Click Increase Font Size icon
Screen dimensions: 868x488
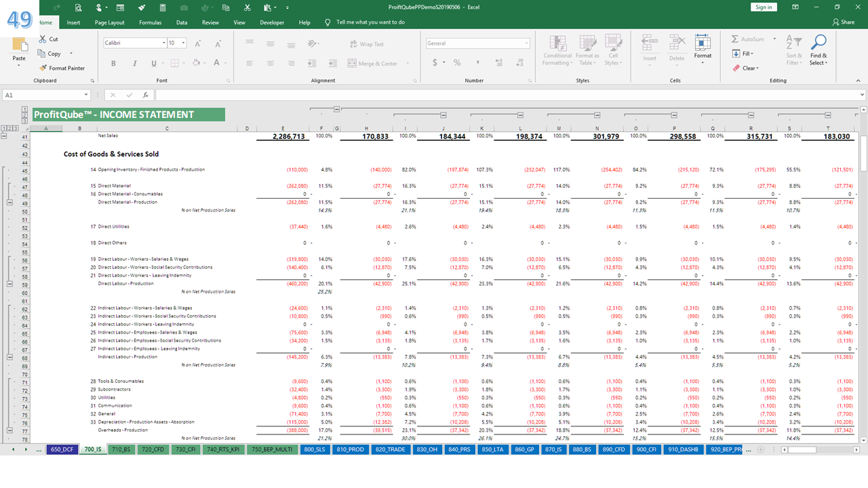[x=198, y=43]
